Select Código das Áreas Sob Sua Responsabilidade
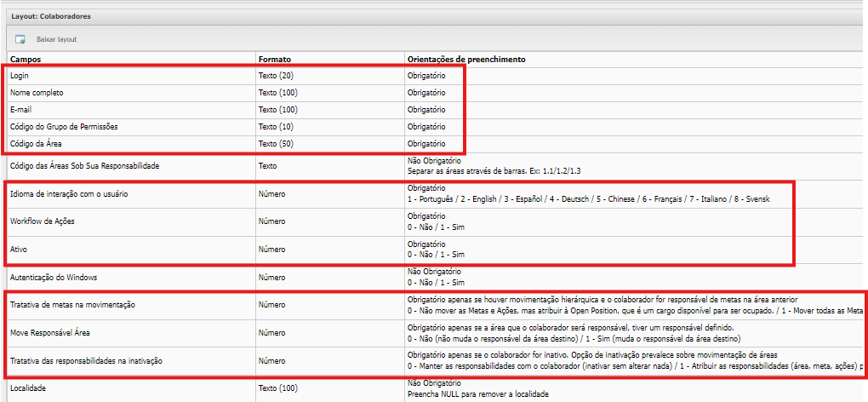Viewport: 868px width, 402px height. click(x=85, y=165)
